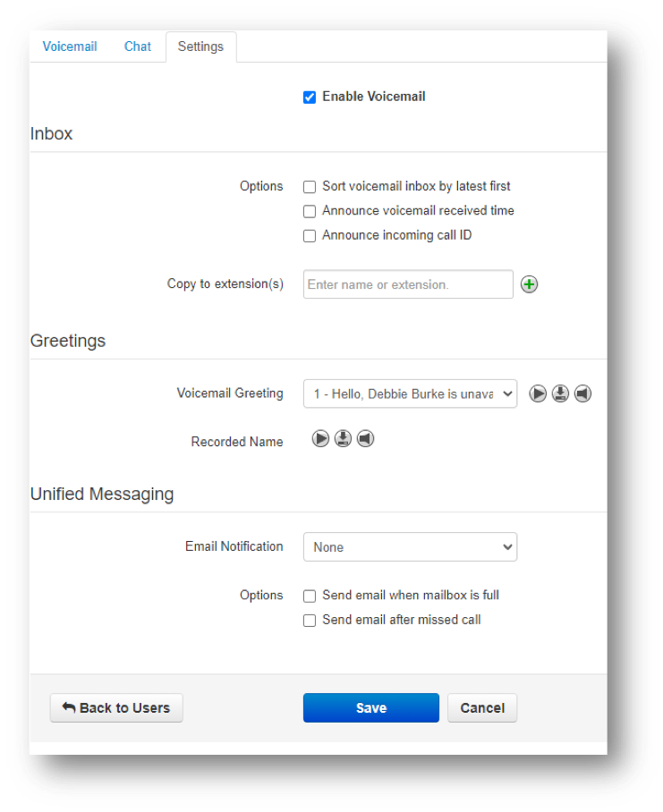
Task: Enable Announce incoming call ID
Action: 310,236
